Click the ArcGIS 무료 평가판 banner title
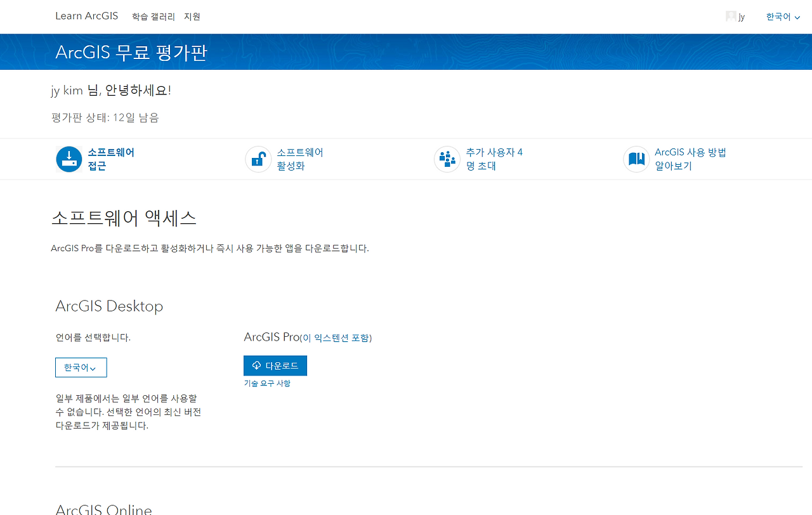Screen dimensions: 812x515 131,52
